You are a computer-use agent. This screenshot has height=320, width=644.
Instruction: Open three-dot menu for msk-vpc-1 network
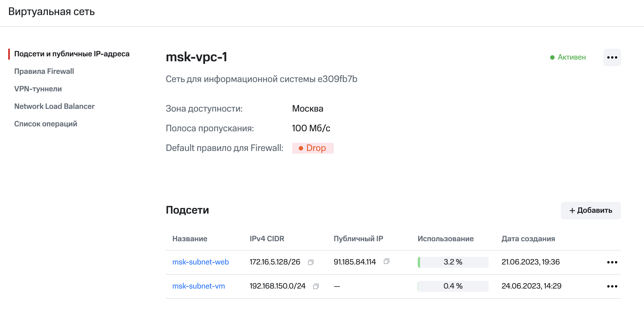coord(612,57)
